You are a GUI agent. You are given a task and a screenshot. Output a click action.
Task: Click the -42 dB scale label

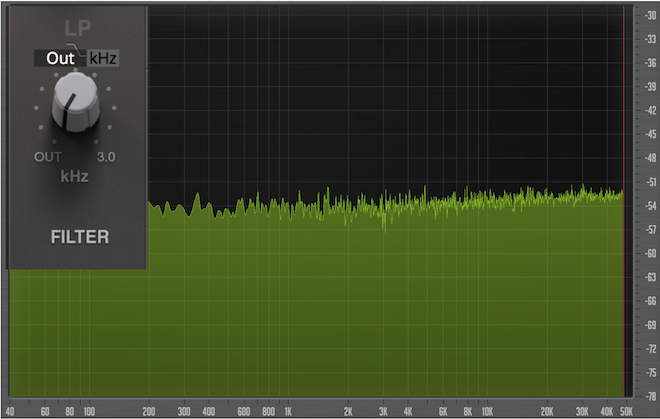coord(650,111)
